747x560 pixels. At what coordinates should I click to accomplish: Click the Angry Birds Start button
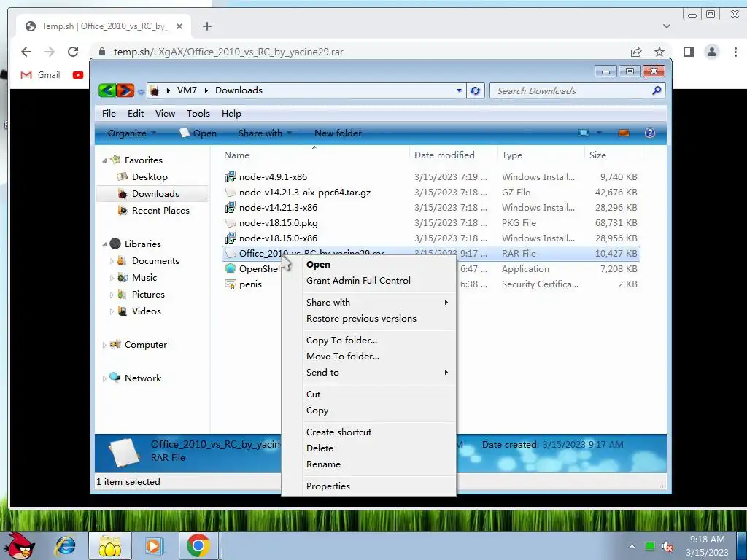(18, 545)
